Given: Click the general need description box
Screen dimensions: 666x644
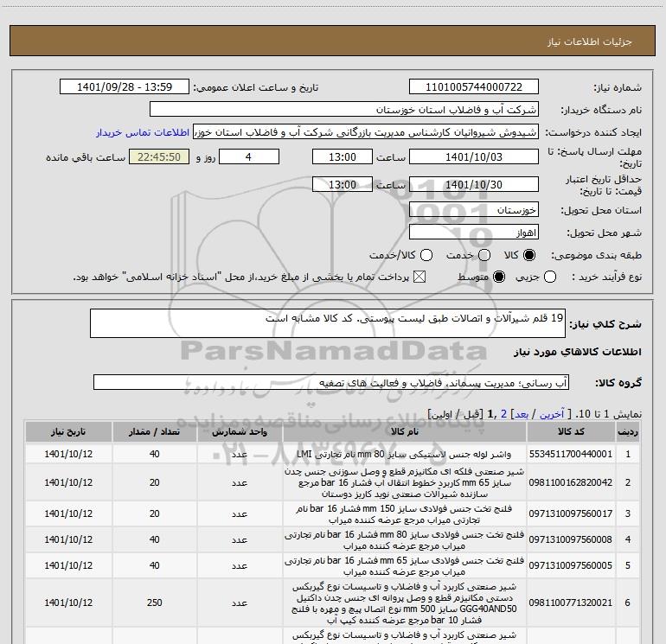Looking at the screenshot, I should coord(328,323).
